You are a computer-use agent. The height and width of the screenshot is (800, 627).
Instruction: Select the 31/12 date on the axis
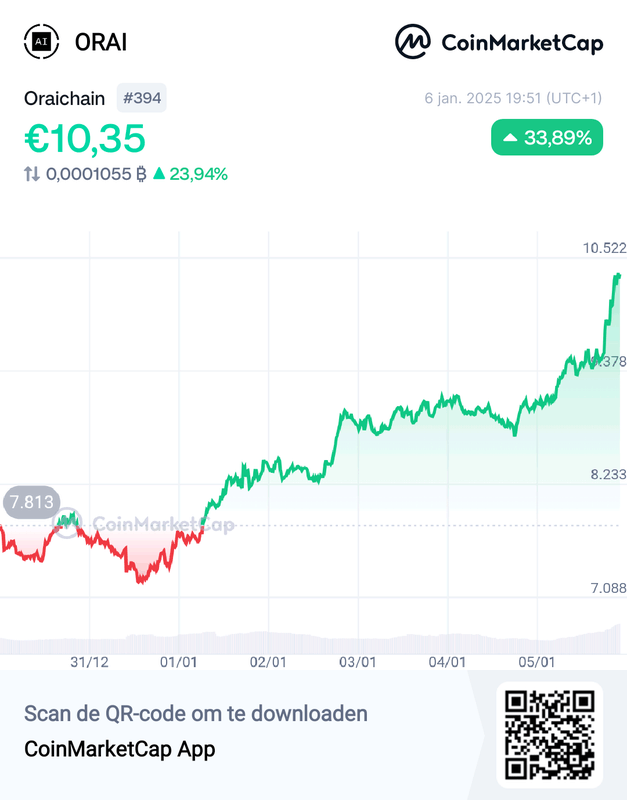89,662
